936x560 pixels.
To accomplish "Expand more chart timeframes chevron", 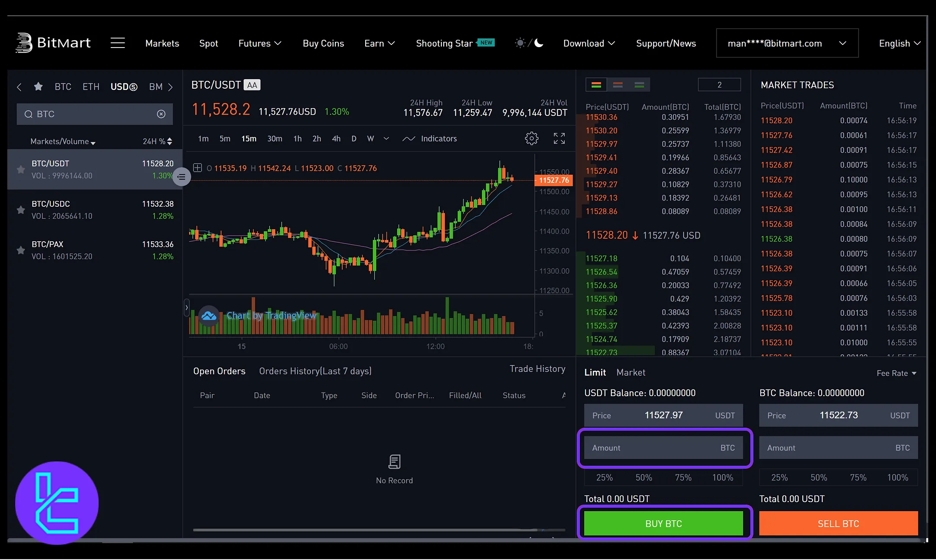I will (386, 138).
